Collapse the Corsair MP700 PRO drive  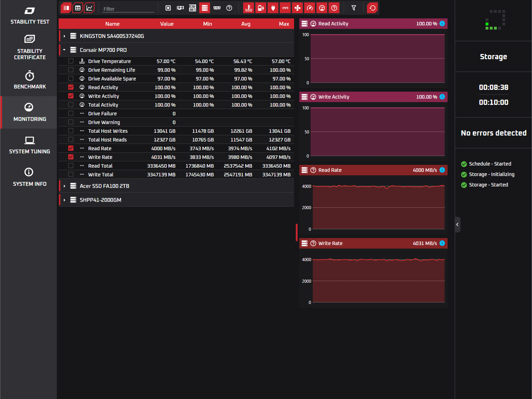pyautogui.click(x=64, y=50)
